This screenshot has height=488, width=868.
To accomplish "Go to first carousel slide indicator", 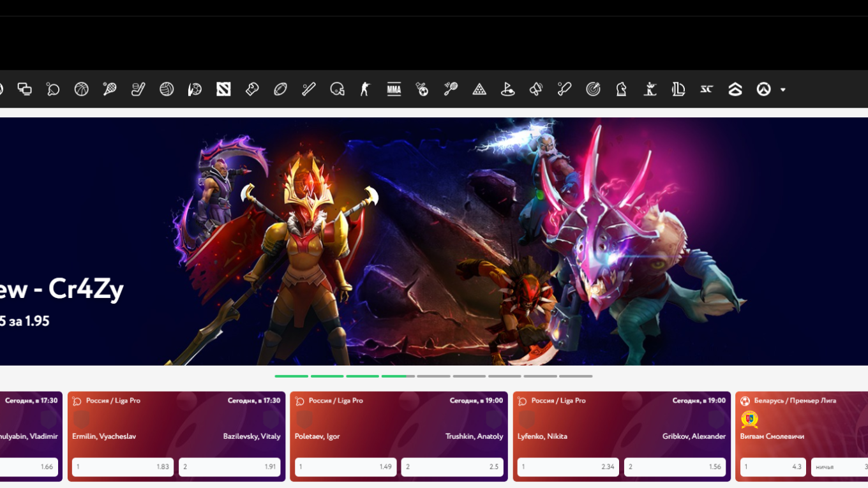I will click(292, 376).
